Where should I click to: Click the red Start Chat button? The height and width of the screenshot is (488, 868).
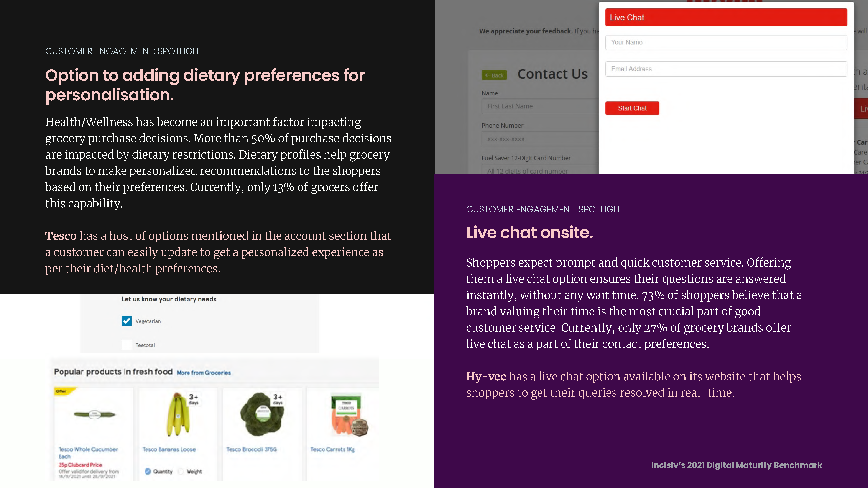click(632, 108)
